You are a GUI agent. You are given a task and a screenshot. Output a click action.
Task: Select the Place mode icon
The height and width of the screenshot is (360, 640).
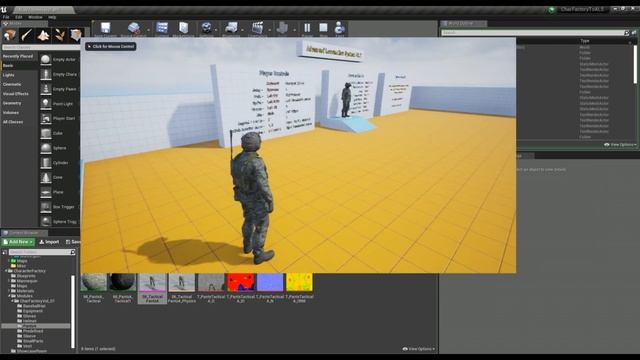10,35
